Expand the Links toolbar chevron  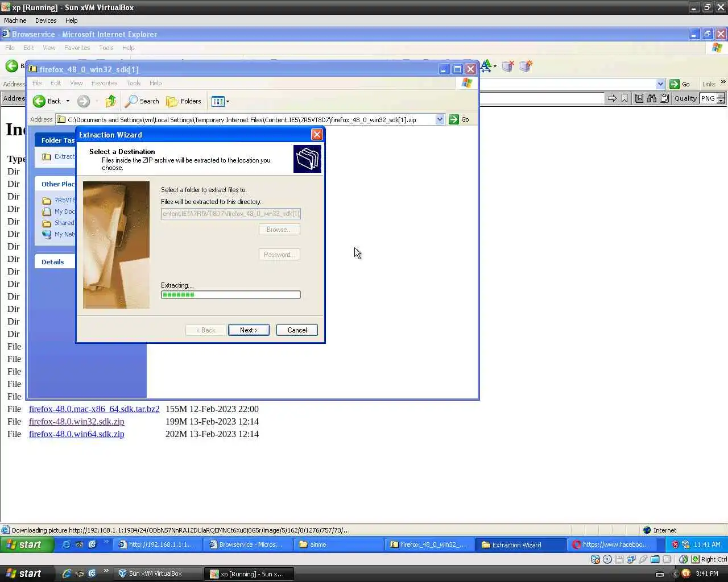click(x=723, y=82)
